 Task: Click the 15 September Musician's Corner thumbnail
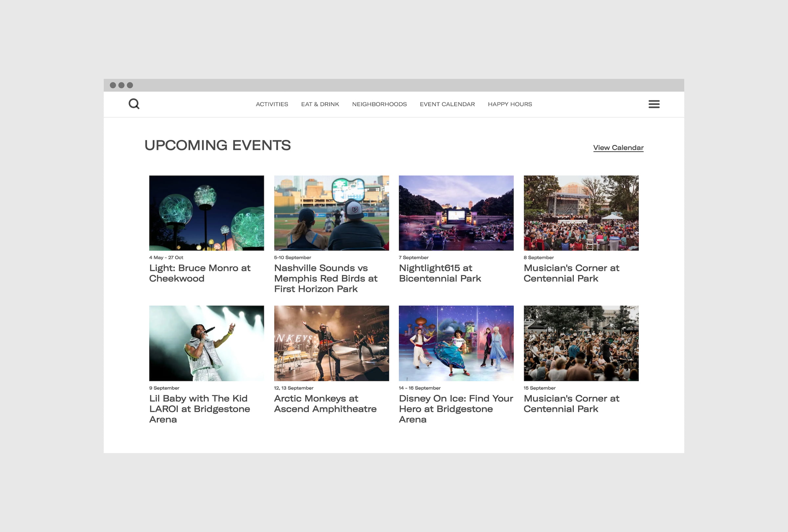[580, 343]
